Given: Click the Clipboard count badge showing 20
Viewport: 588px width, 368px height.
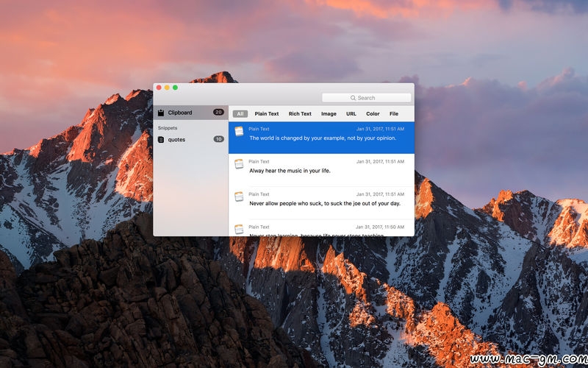Looking at the screenshot, I should click(218, 113).
